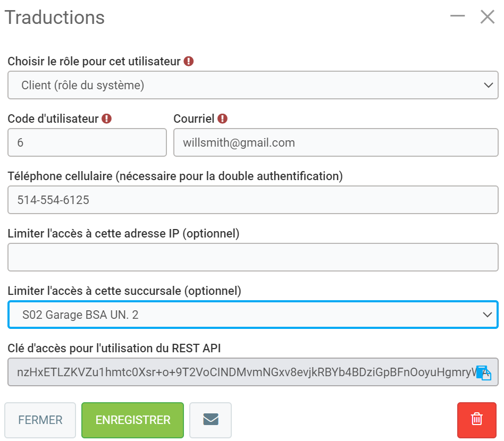This screenshot has width=504, height=441.
Task: Click the 'Clé d'accès' REST API label
Action: click(114, 348)
